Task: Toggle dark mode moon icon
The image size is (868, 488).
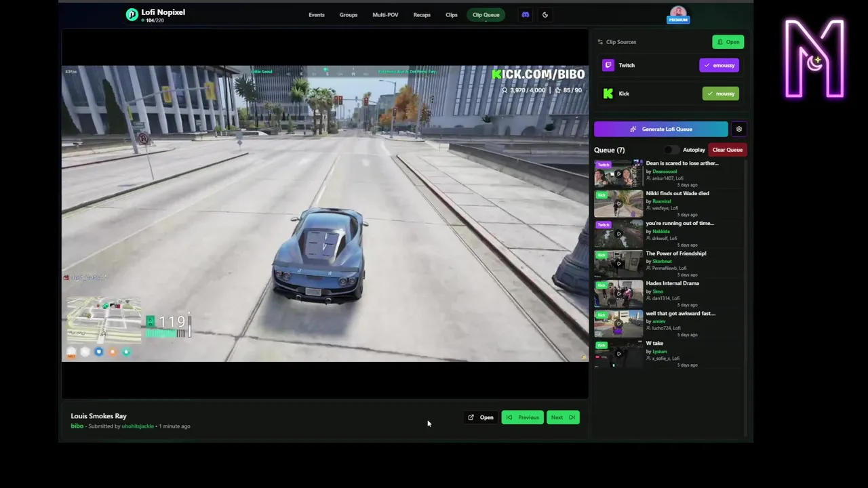Action: click(x=545, y=15)
